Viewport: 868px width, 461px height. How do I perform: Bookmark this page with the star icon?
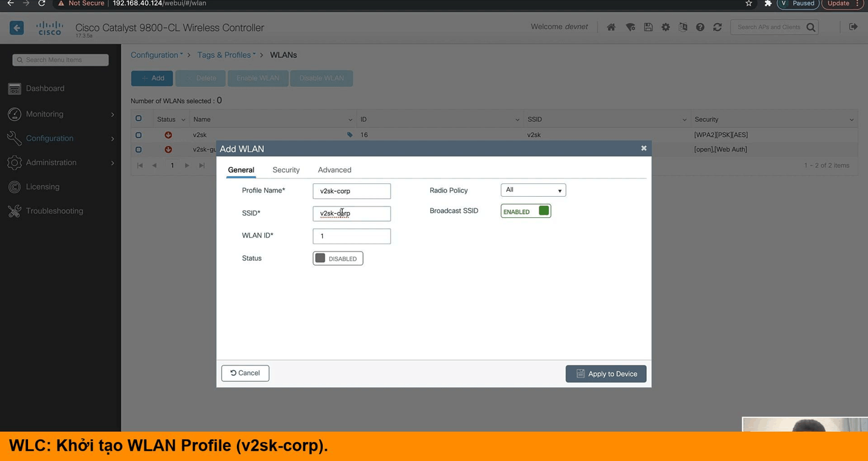(749, 4)
